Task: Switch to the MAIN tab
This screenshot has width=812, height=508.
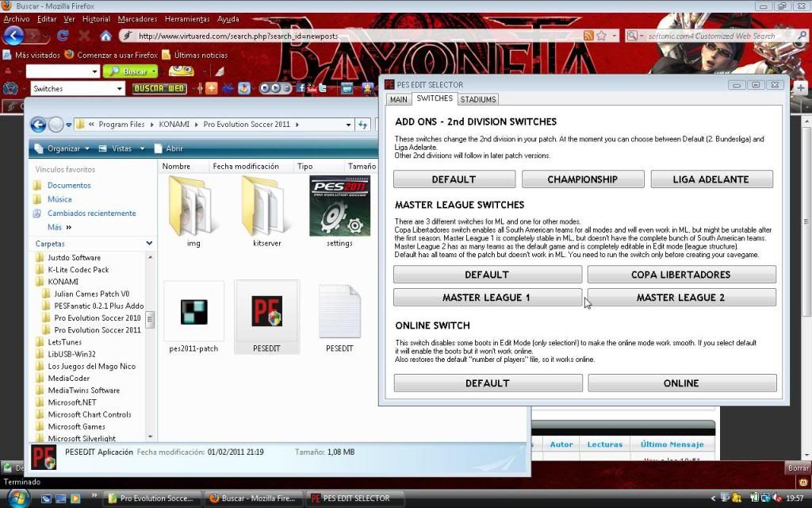Action: 398,99
